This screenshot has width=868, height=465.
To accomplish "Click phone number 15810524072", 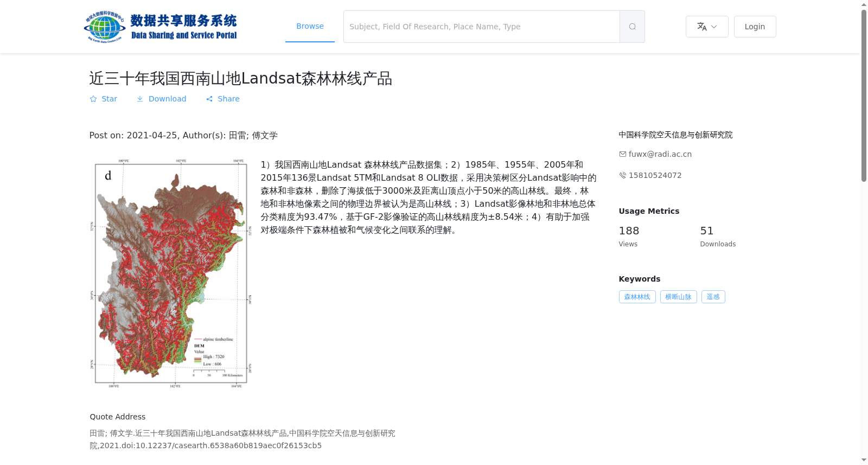I will (655, 175).
